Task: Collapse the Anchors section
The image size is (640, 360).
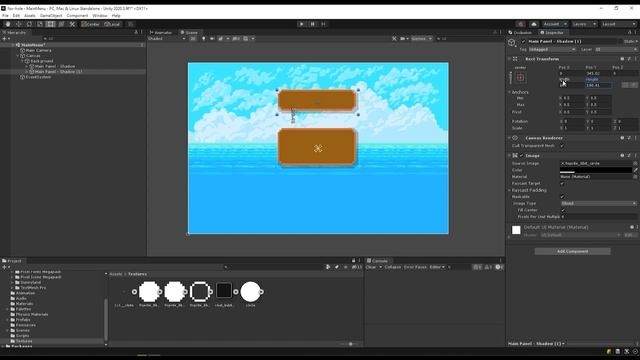Action: (x=509, y=92)
